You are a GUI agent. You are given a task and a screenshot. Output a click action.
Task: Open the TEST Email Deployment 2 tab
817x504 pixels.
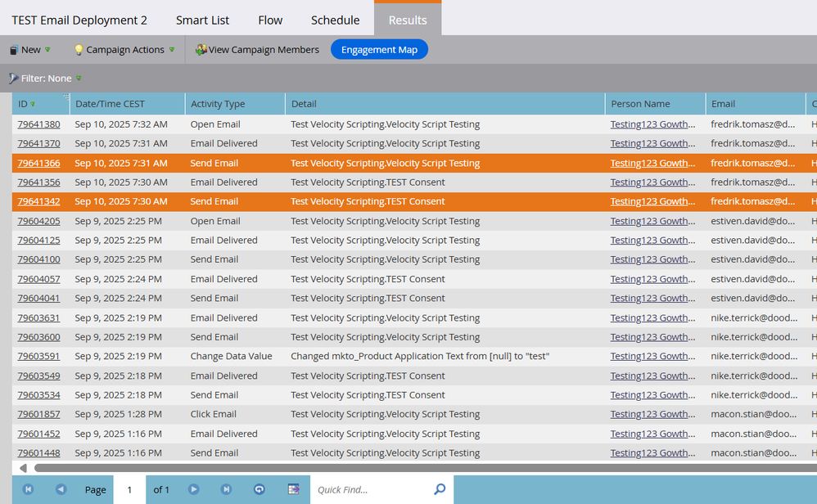click(x=79, y=20)
